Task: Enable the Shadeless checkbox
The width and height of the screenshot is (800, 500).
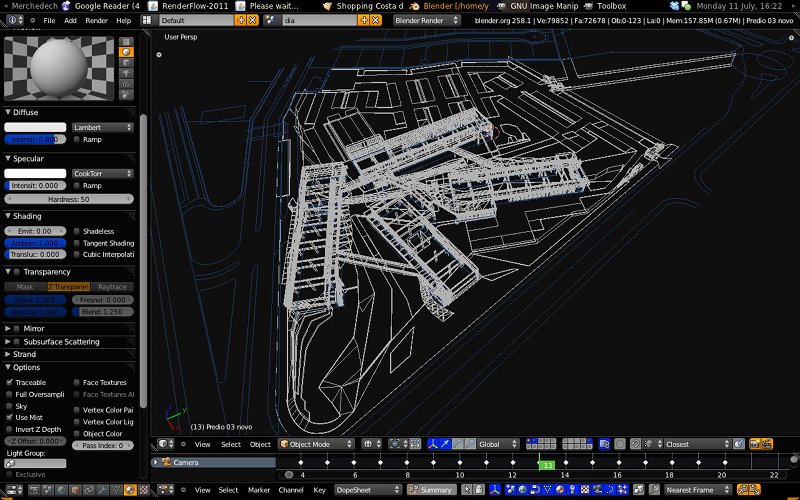Action: coord(77,231)
